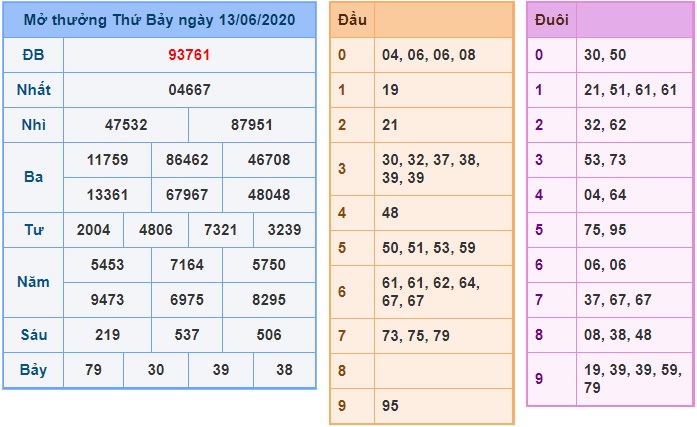Screen dimensions: 697x427
Task: Select the Năm prize row label
Action: pyautogui.click(x=33, y=282)
